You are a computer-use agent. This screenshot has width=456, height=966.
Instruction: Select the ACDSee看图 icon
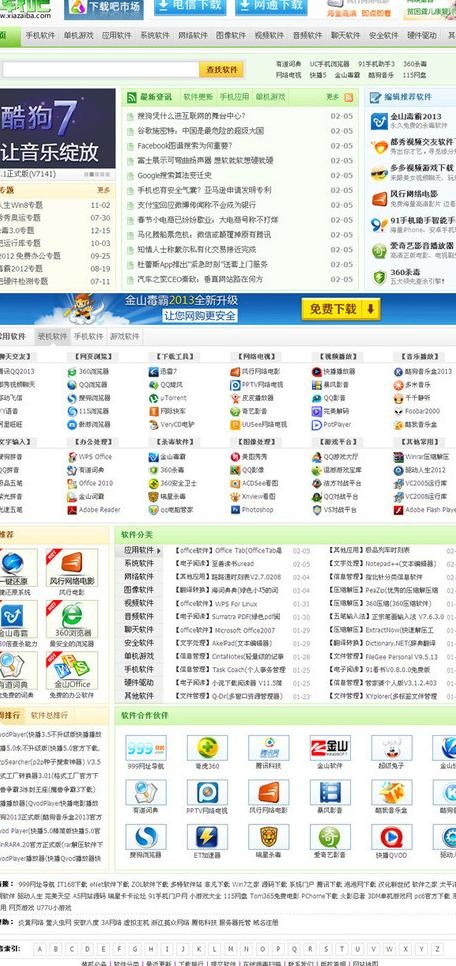[x=235, y=483]
